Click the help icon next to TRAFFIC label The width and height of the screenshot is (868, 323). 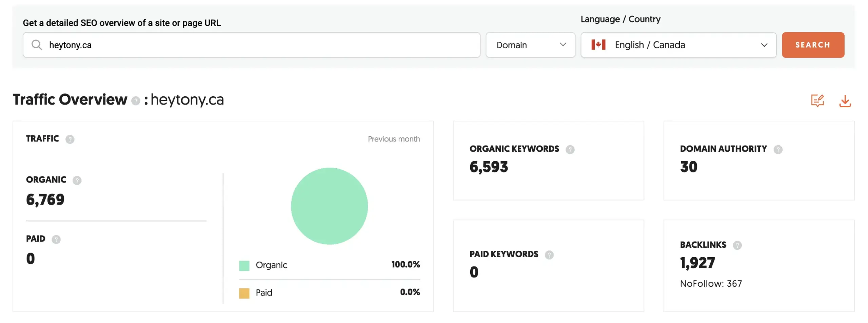70,139
